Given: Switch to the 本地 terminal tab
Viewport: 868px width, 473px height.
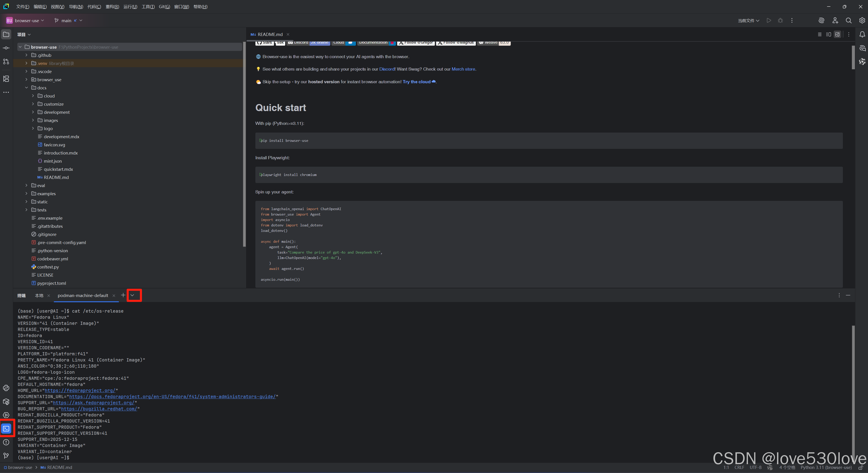Looking at the screenshot, I should [39, 296].
